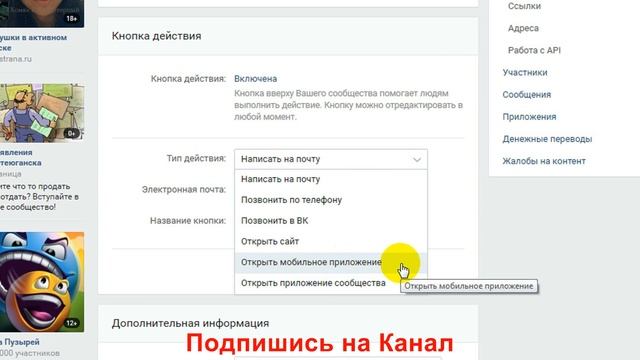Click the 'Пузырей' group title link
The height and width of the screenshot is (360, 640).
pos(20,342)
